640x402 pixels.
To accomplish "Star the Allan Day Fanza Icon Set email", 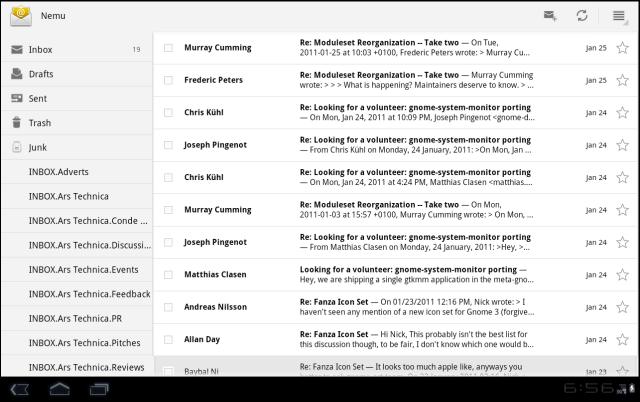I will click(x=622, y=339).
